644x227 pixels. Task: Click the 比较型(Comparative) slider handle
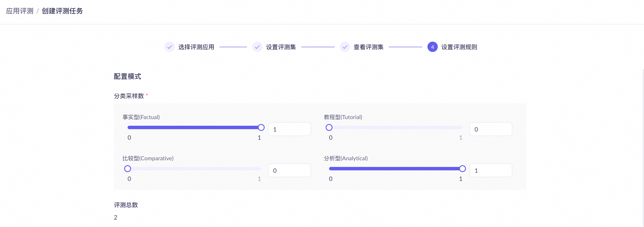click(x=128, y=169)
